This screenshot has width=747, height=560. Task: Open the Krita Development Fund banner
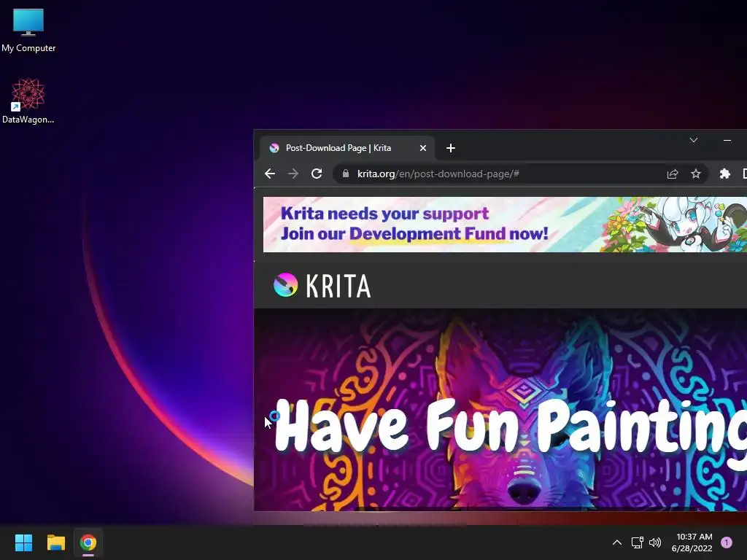505,225
